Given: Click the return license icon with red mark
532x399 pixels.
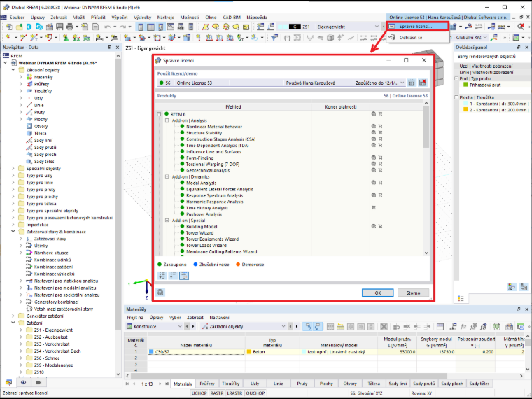Looking at the screenshot, I should click(422, 83).
